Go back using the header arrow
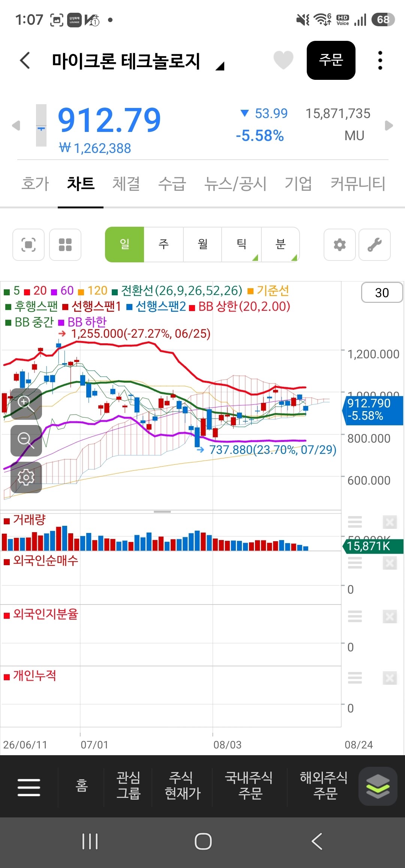The width and height of the screenshot is (405, 868). point(25,60)
